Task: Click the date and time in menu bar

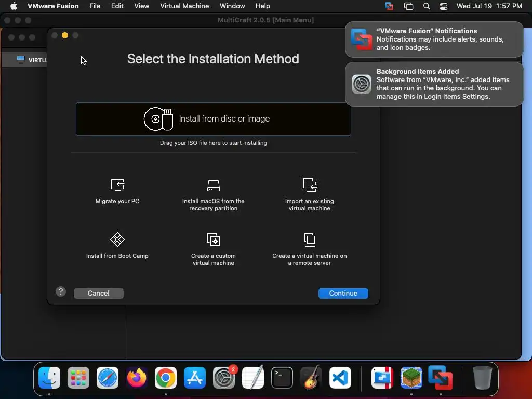Action: (x=489, y=6)
